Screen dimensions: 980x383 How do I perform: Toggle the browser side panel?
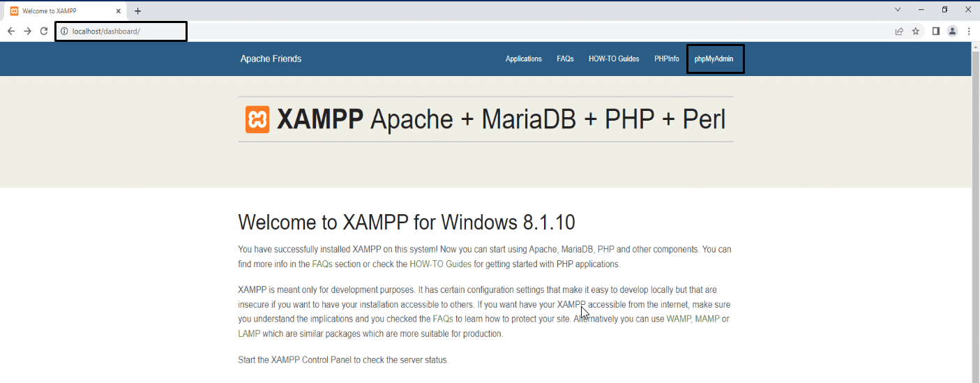pyautogui.click(x=936, y=31)
